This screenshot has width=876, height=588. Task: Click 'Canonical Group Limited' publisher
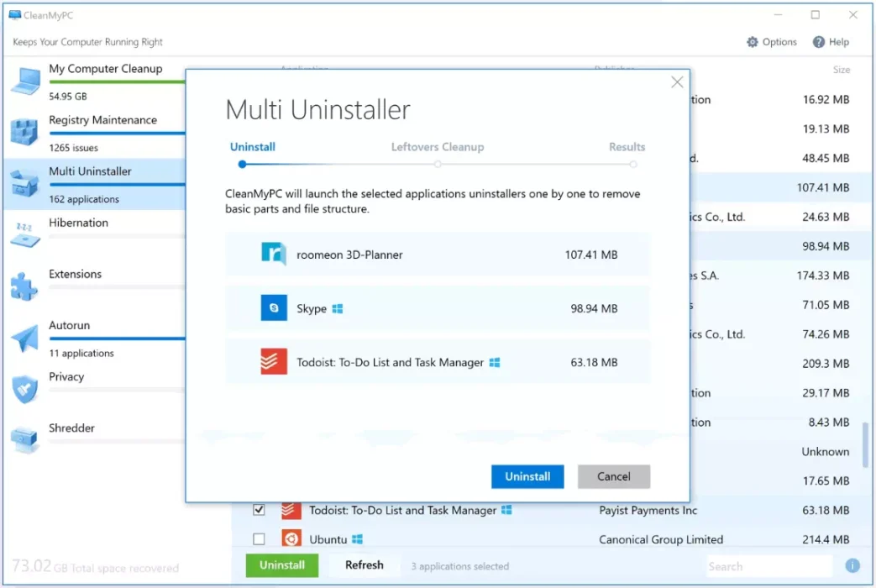click(x=661, y=539)
